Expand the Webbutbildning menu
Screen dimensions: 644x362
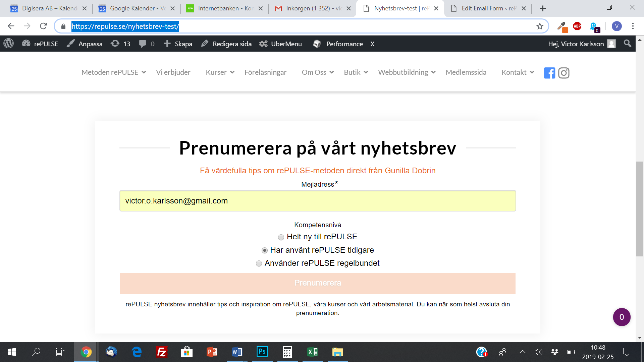pyautogui.click(x=407, y=72)
